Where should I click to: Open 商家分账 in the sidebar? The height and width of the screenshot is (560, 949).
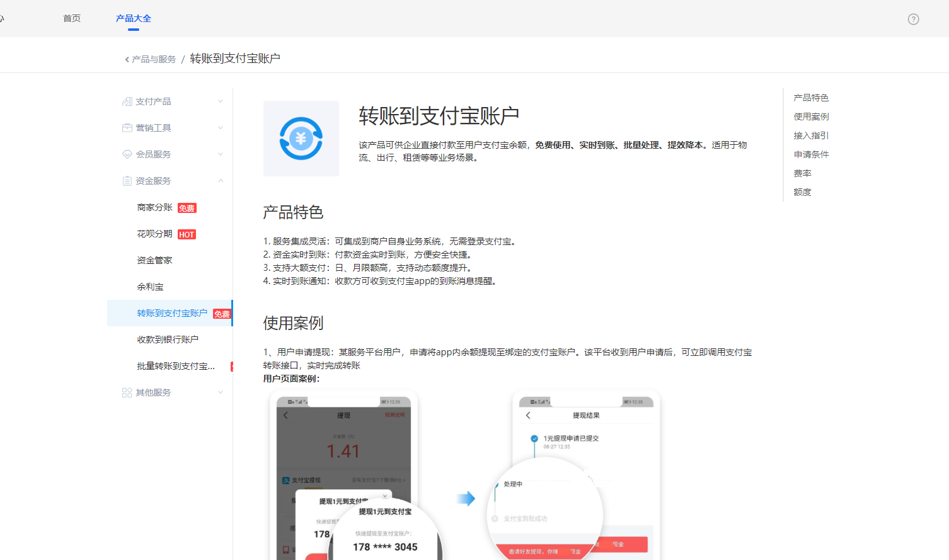coord(154,207)
